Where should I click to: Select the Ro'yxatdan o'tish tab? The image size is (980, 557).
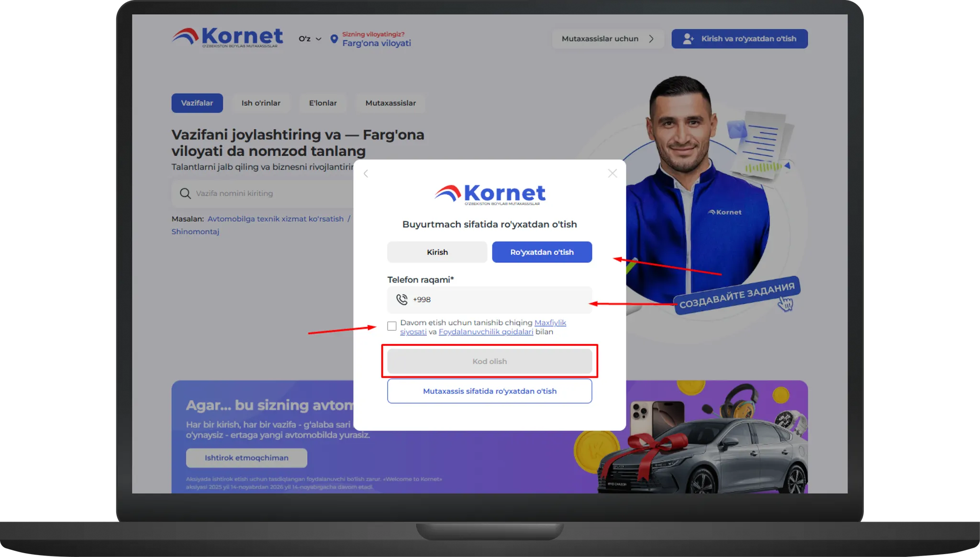(542, 252)
